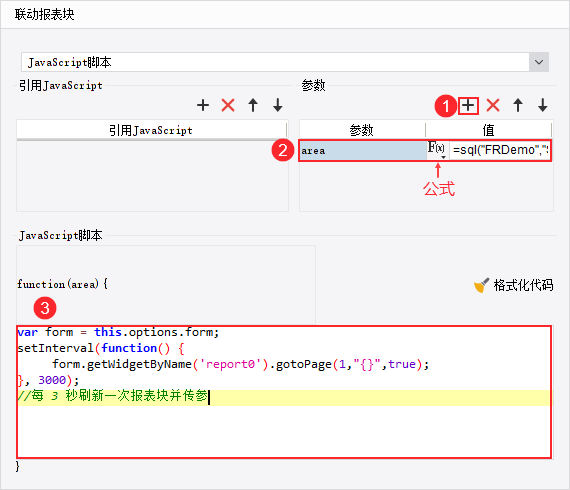Add a referenced JavaScript file

pos(203,105)
